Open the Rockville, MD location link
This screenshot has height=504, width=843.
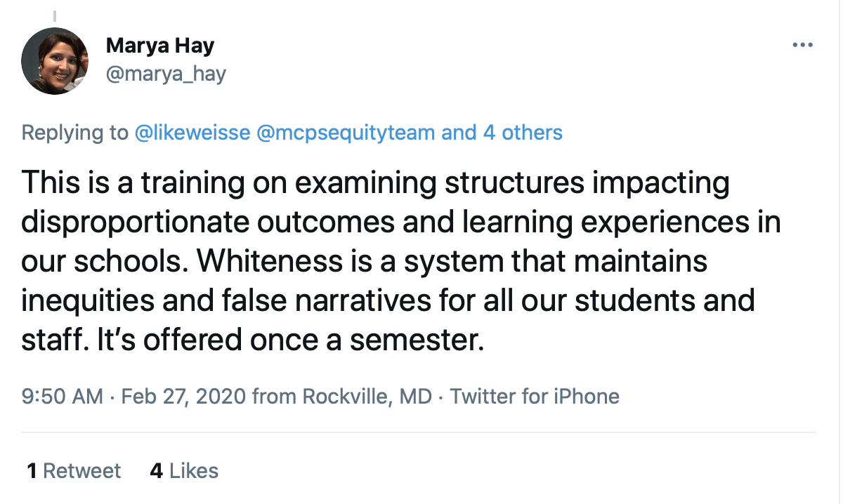367,396
